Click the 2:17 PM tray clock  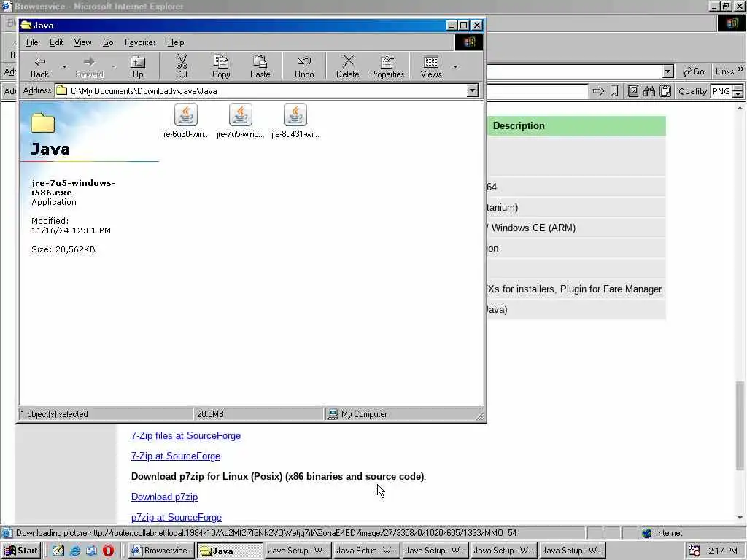click(723, 551)
